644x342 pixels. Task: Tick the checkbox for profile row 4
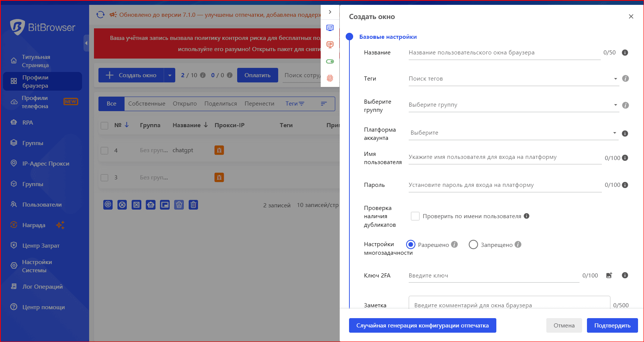(x=104, y=150)
